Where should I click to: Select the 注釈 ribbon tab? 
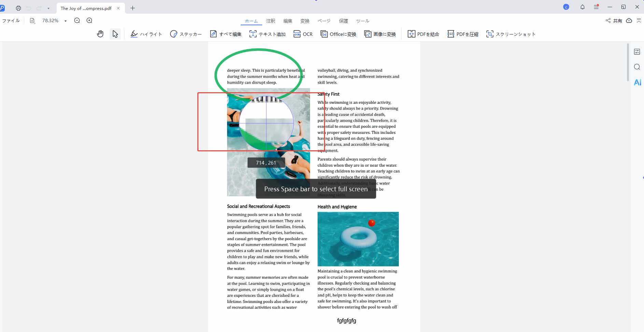pyautogui.click(x=271, y=21)
